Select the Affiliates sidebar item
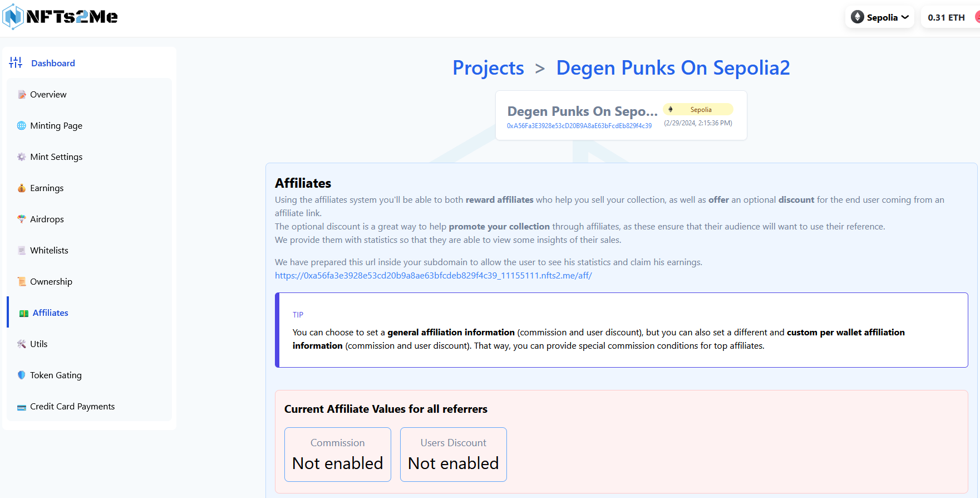 [x=50, y=313]
